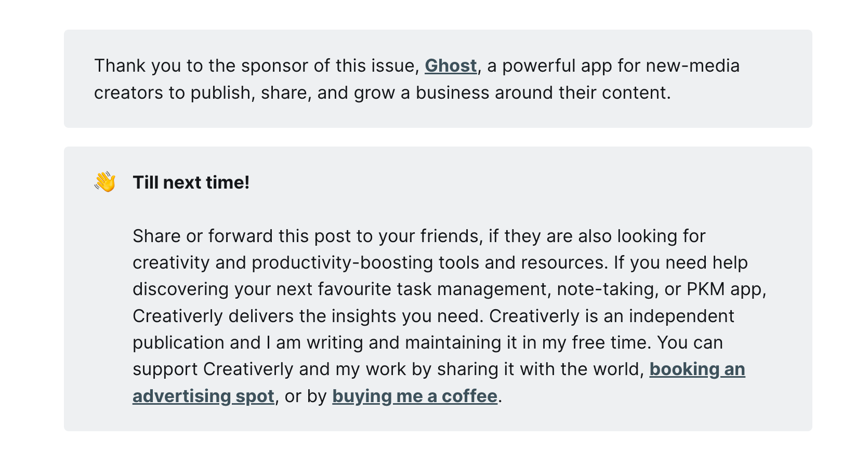The height and width of the screenshot is (452, 868).
Task: Click the word "independent"
Action: pyautogui.click(x=681, y=316)
